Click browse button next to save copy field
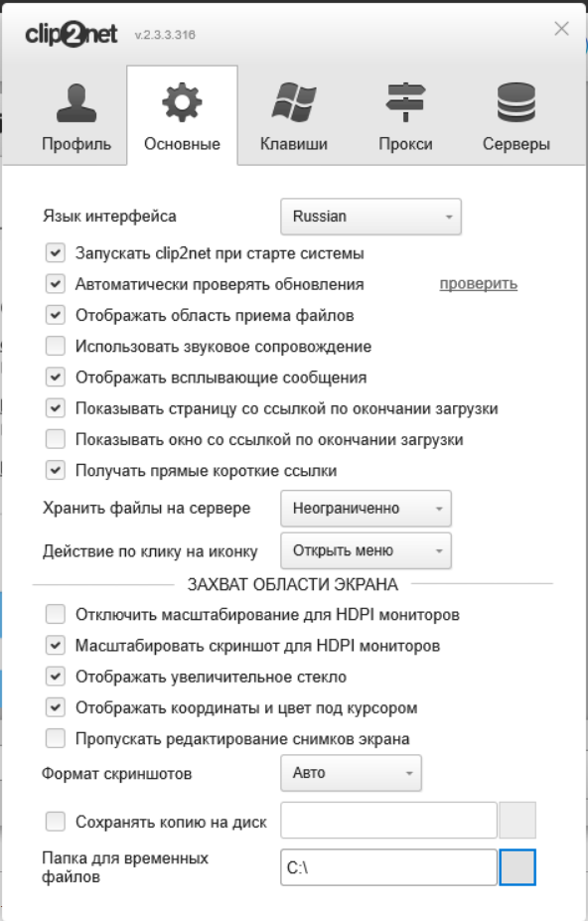 pos(516,820)
